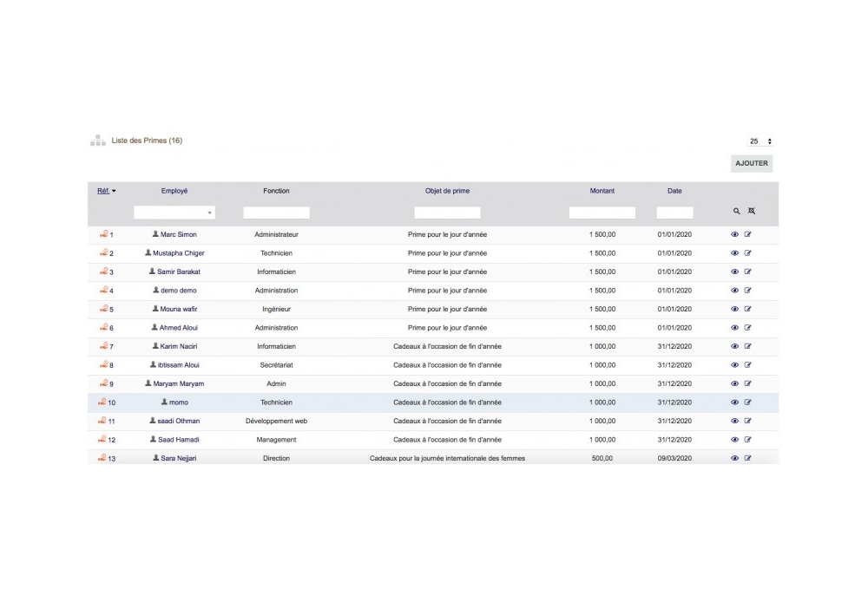The width and height of the screenshot is (868, 589).
Task: Open the edit pencil icon for Marc Simon
Action: pos(747,234)
